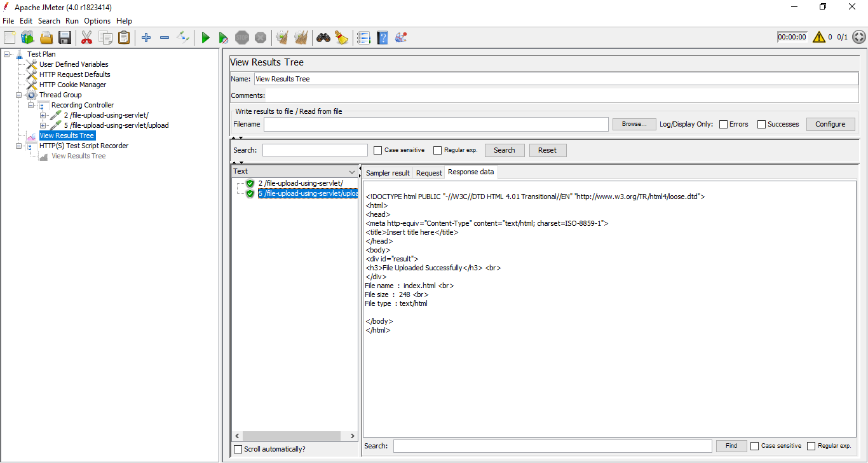Start the test with green play icon
This screenshot has width=868, height=463.
coord(205,38)
